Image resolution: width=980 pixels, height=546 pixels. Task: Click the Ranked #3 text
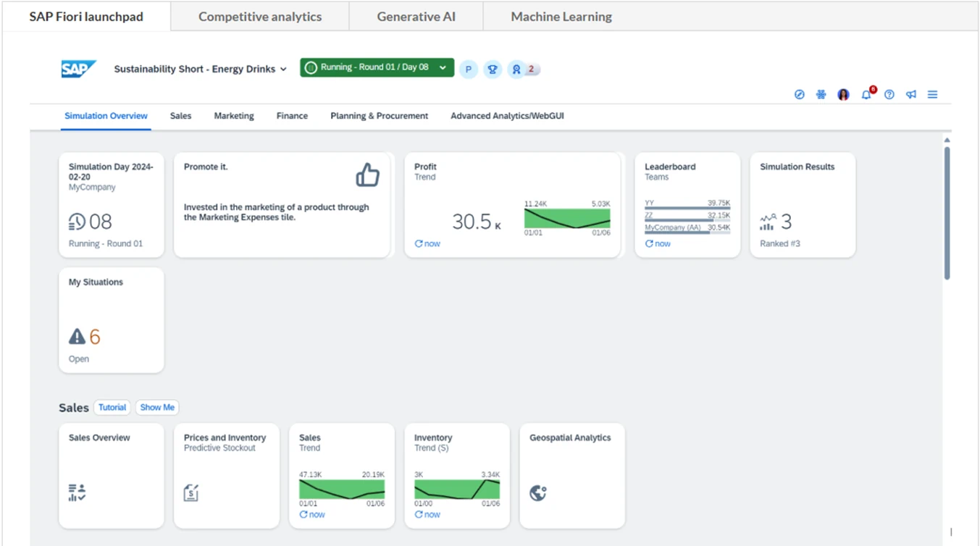[780, 244]
